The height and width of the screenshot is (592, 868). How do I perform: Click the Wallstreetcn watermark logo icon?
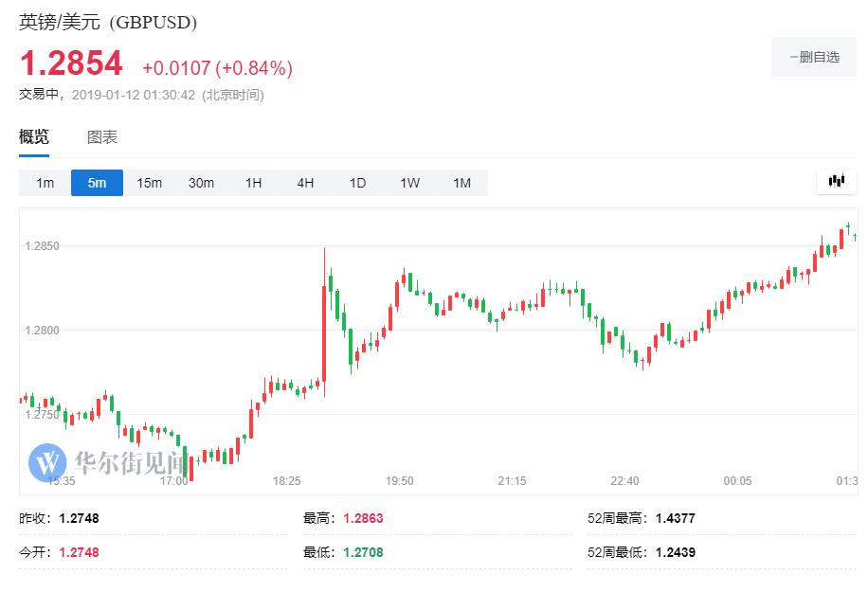pyautogui.click(x=47, y=462)
